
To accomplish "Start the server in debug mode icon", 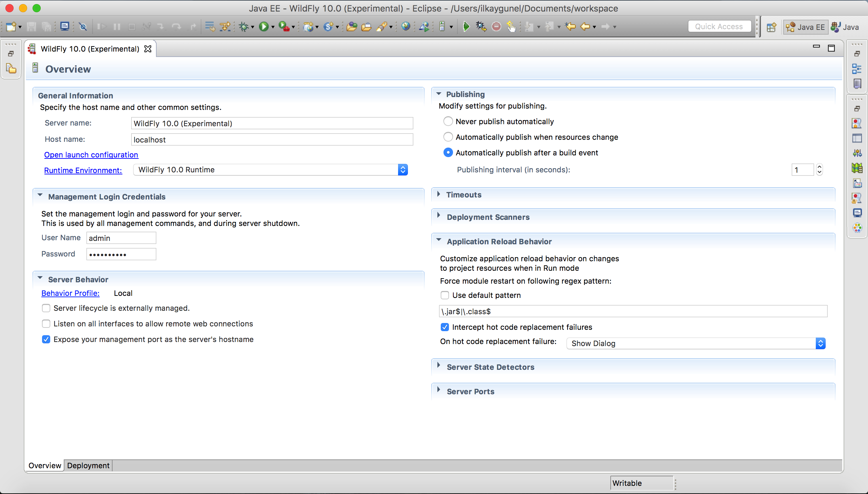I will [x=481, y=26].
